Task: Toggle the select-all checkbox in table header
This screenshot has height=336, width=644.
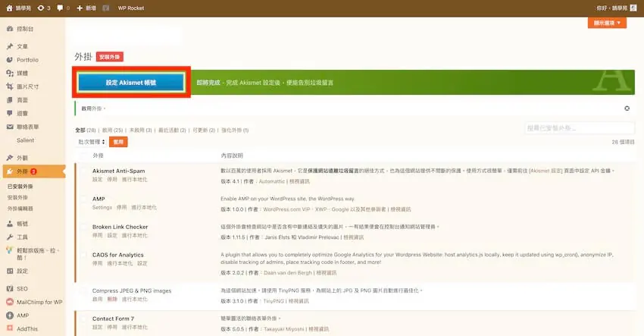Action: pos(83,156)
